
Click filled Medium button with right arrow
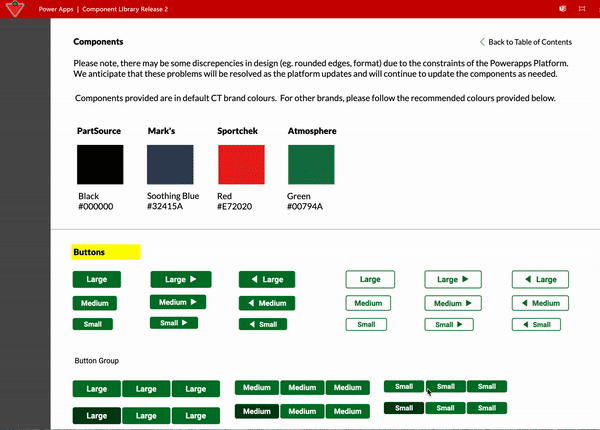click(178, 302)
